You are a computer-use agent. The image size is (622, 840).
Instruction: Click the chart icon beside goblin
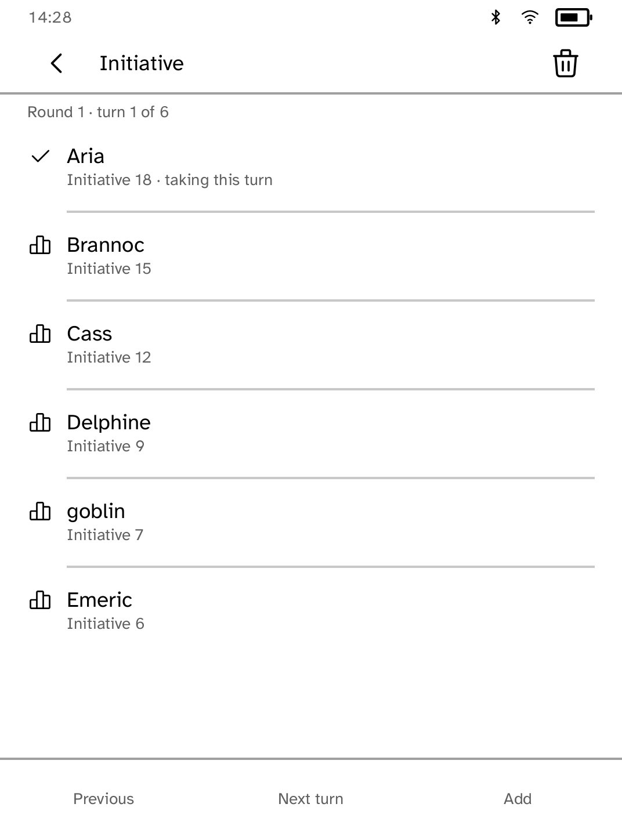[40, 511]
